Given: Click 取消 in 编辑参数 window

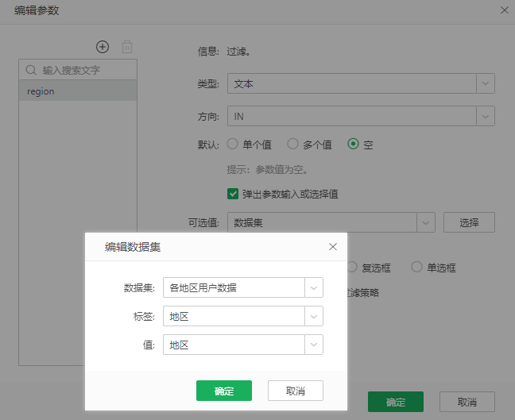Looking at the screenshot, I should tap(467, 402).
